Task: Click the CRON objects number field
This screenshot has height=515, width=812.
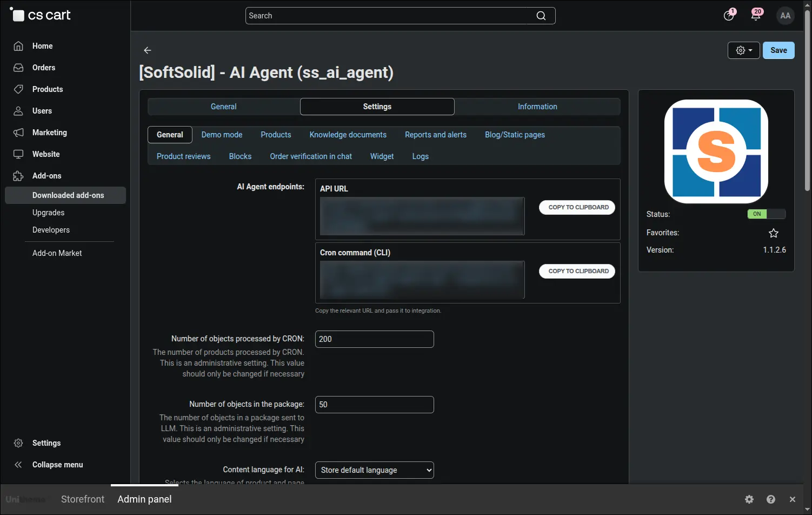Action: pos(375,339)
